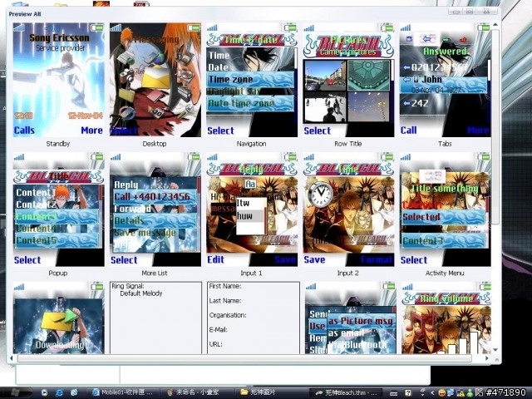Expand hidden system tray icons arrow

point(432,393)
